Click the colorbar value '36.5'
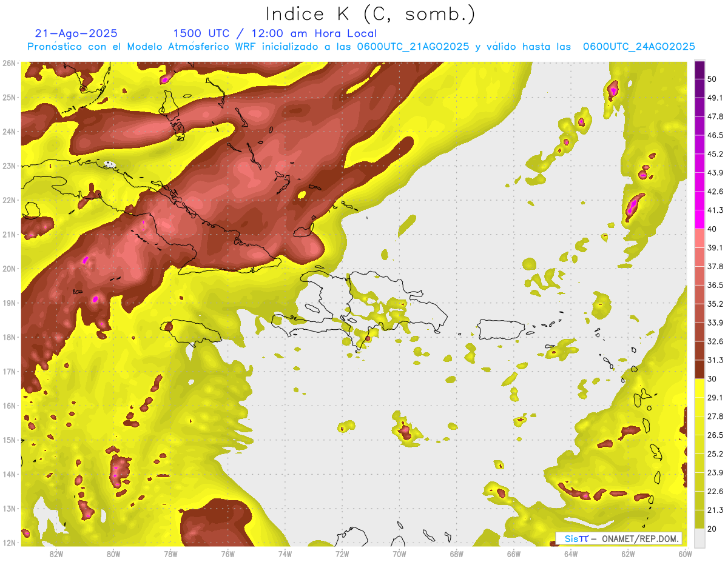The image size is (728, 562). (x=715, y=285)
